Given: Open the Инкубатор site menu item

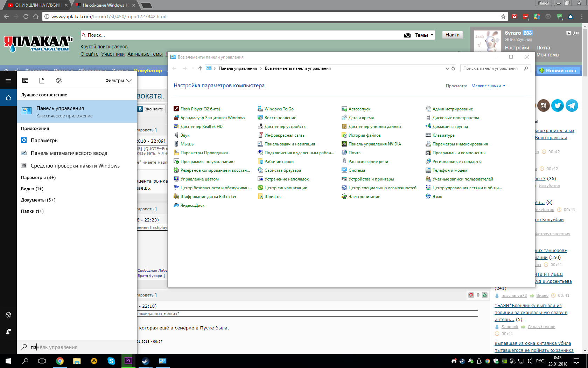Looking at the screenshot, I should [x=148, y=70].
